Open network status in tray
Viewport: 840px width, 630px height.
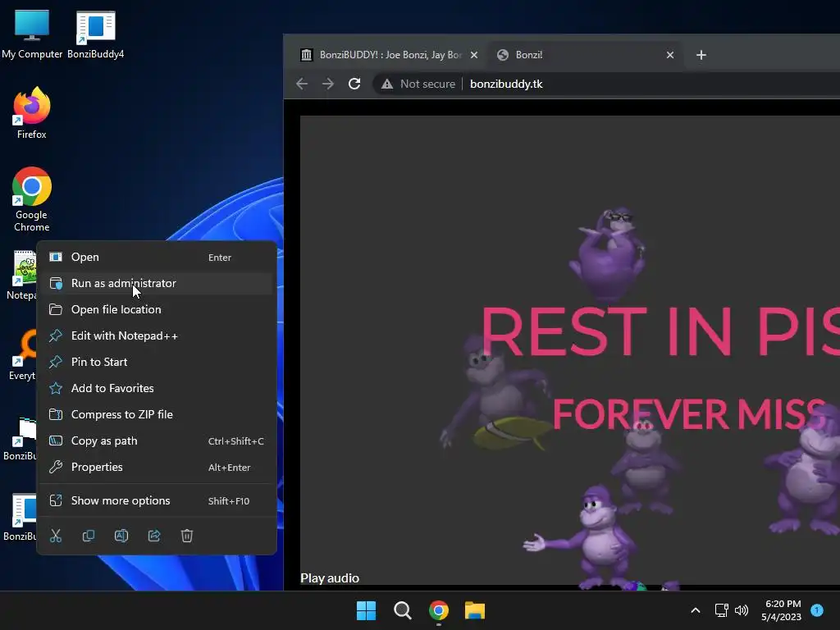pyautogui.click(x=722, y=610)
